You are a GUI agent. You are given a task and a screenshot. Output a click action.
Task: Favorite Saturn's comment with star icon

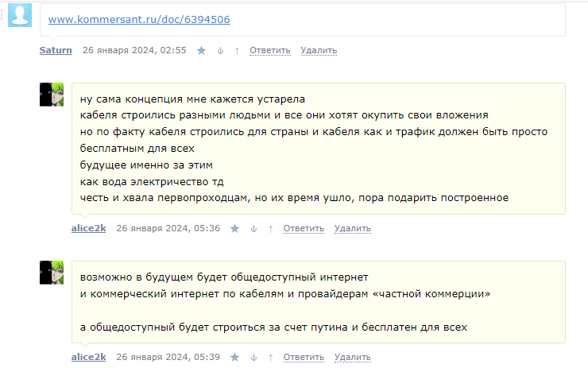(201, 50)
